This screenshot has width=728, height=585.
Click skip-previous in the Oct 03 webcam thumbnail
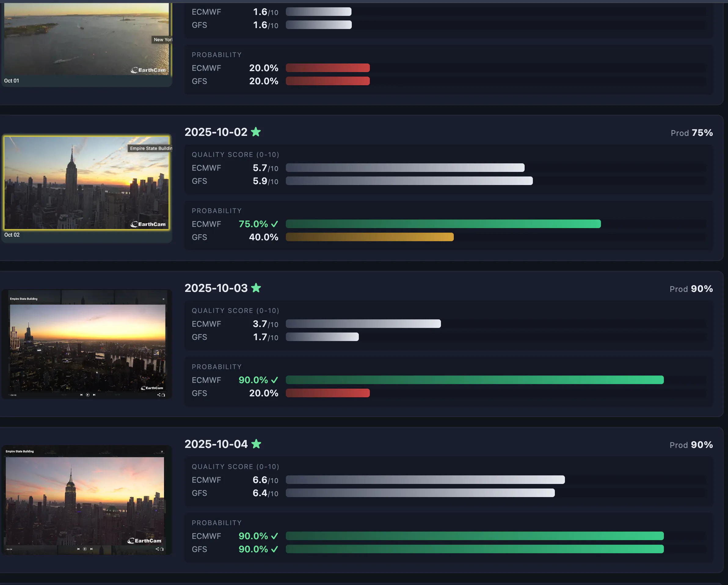(x=81, y=394)
